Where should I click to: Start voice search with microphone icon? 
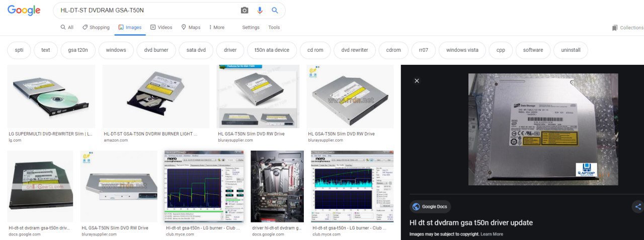260,10
